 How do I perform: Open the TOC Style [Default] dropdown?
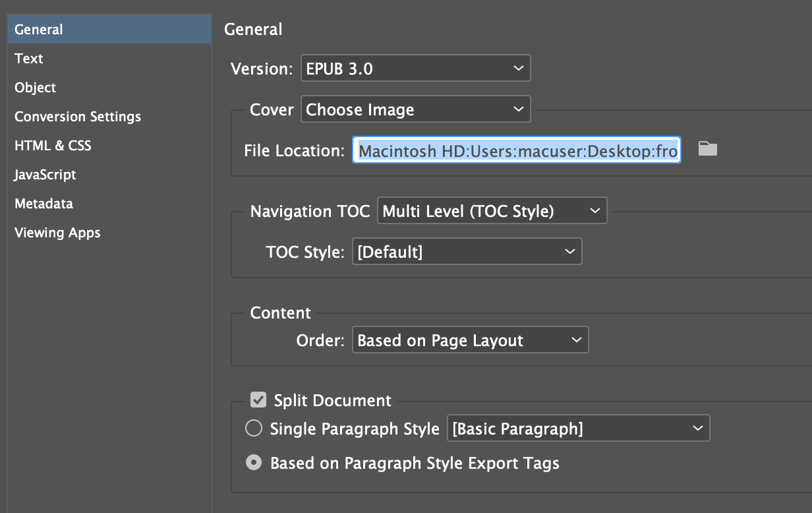pyautogui.click(x=467, y=251)
